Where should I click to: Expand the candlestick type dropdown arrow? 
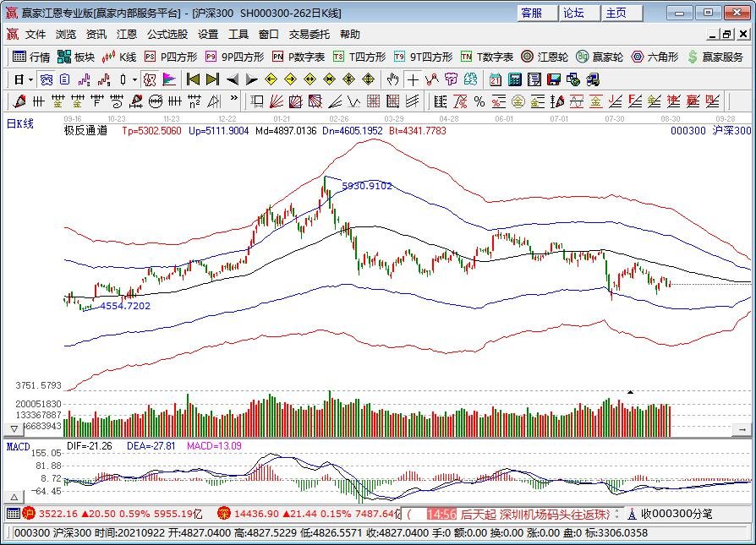135,79
